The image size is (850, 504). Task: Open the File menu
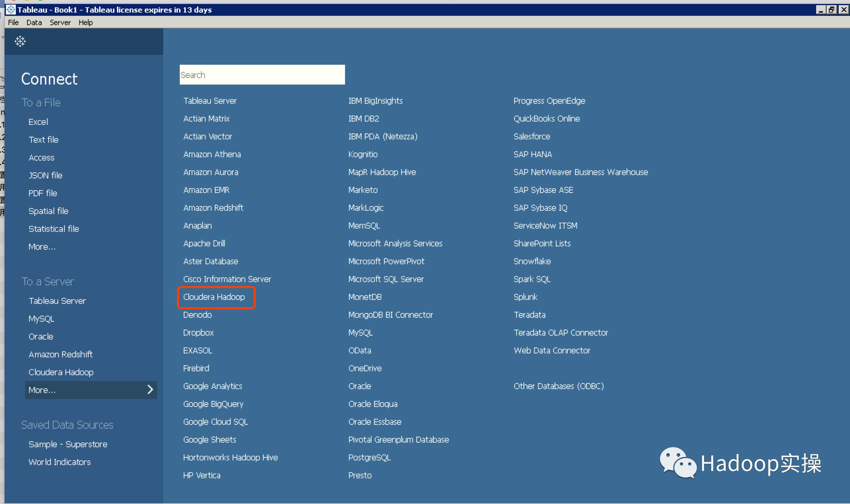[13, 22]
